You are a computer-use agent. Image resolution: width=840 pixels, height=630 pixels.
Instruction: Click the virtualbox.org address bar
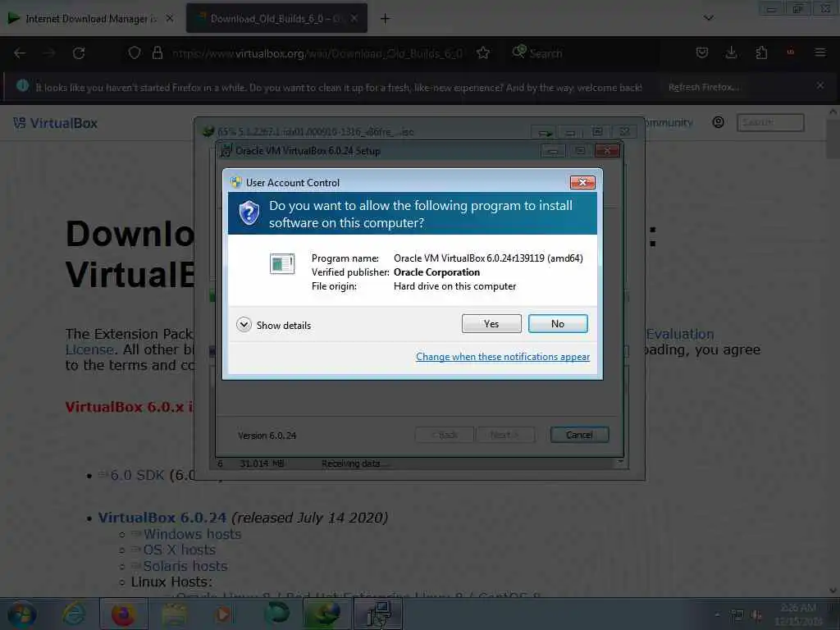click(317, 53)
